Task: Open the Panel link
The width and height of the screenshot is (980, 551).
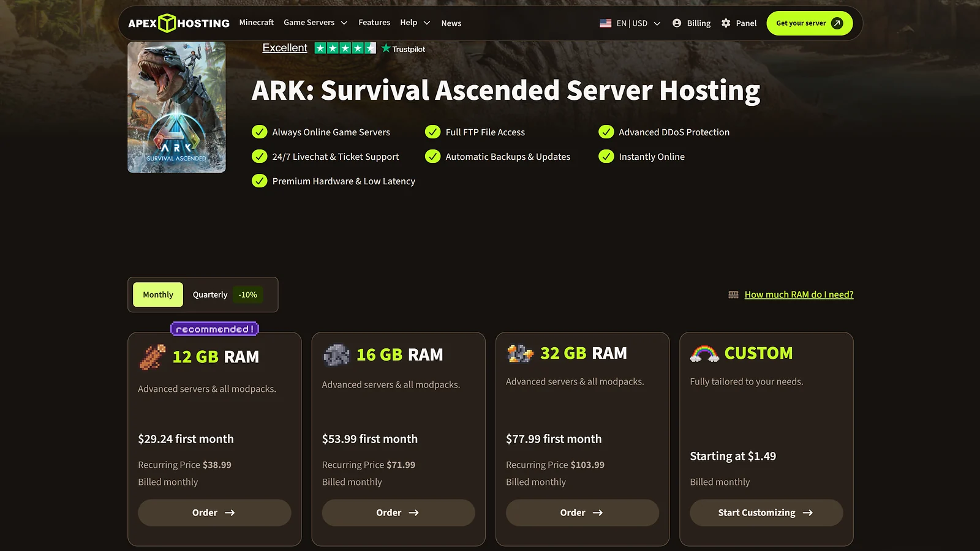Action: click(x=739, y=23)
